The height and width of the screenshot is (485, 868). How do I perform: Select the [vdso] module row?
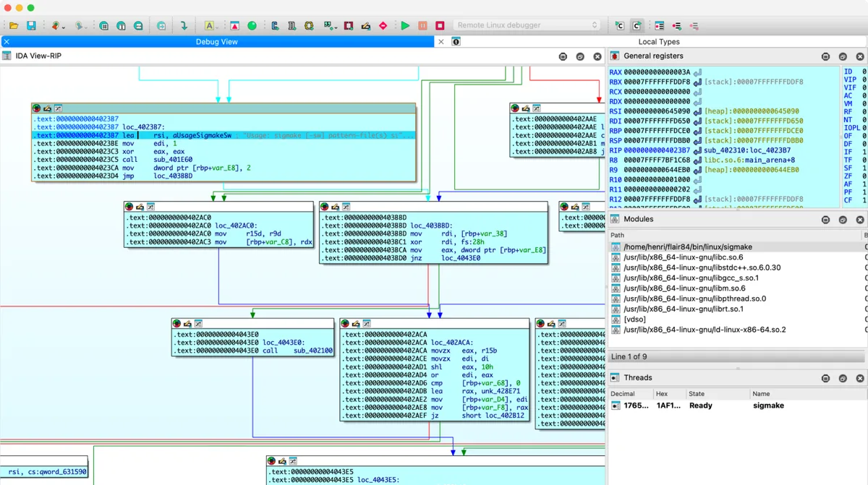coord(737,319)
